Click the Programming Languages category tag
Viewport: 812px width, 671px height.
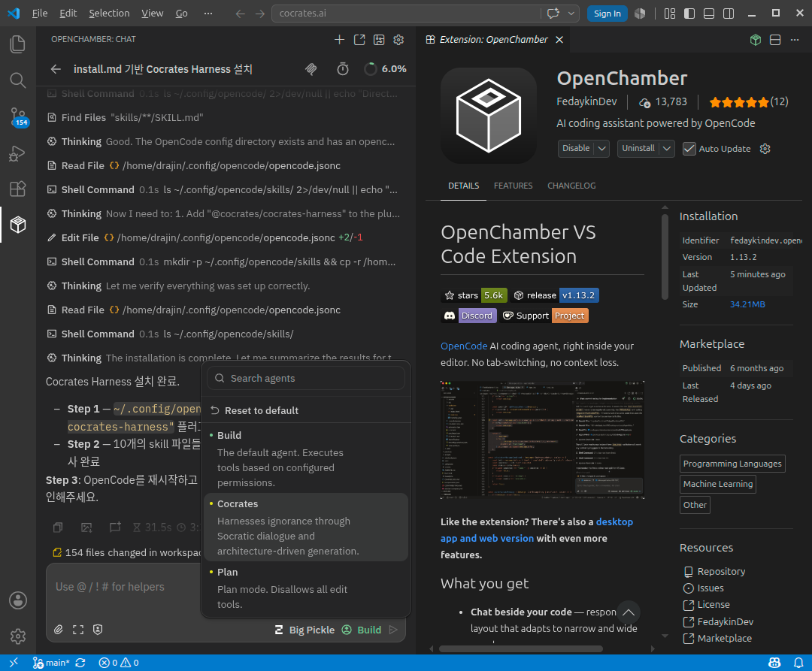click(732, 464)
